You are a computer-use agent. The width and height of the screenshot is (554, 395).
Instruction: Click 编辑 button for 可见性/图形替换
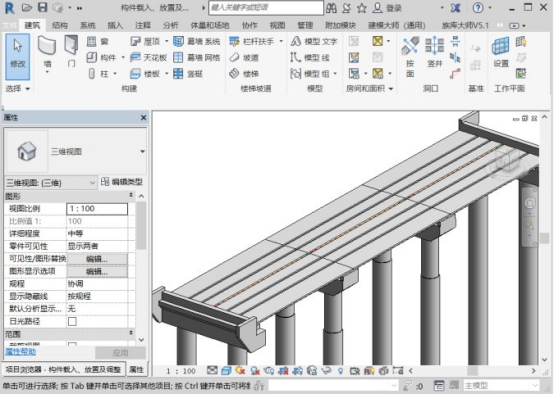(x=97, y=259)
